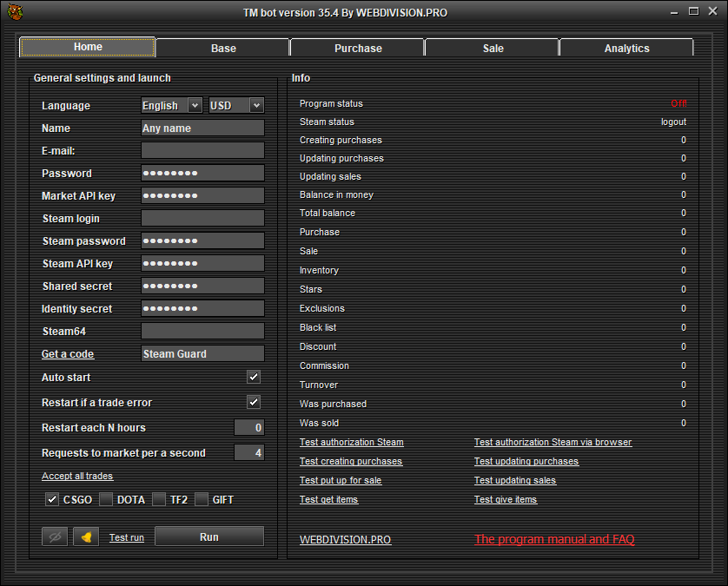Image resolution: width=728 pixels, height=586 pixels.
Task: Click the Get a code link
Action: [x=68, y=354]
